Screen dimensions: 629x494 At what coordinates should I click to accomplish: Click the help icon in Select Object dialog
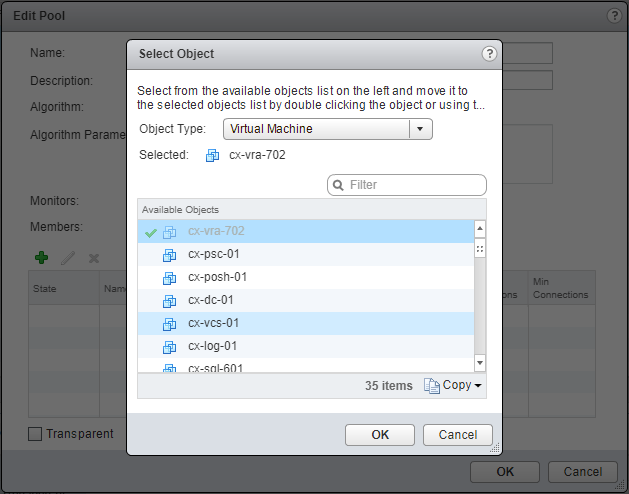pos(489,54)
